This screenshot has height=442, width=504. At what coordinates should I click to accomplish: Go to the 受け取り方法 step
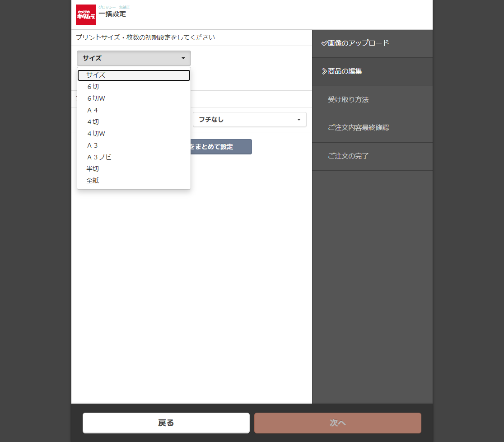click(x=348, y=100)
